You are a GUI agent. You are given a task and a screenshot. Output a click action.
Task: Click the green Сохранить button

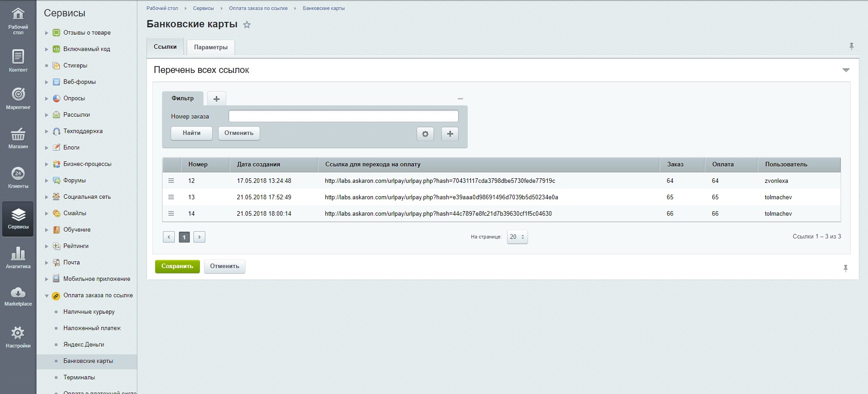tap(178, 266)
